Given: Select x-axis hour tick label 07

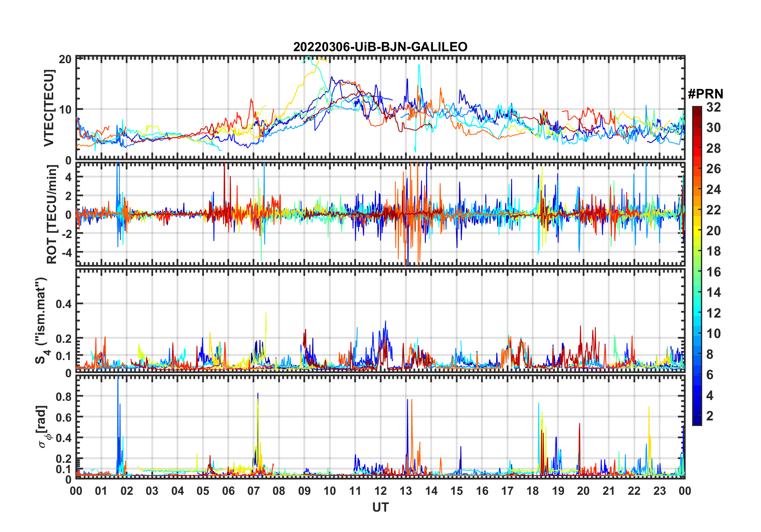Looking at the screenshot, I should 254,491.
